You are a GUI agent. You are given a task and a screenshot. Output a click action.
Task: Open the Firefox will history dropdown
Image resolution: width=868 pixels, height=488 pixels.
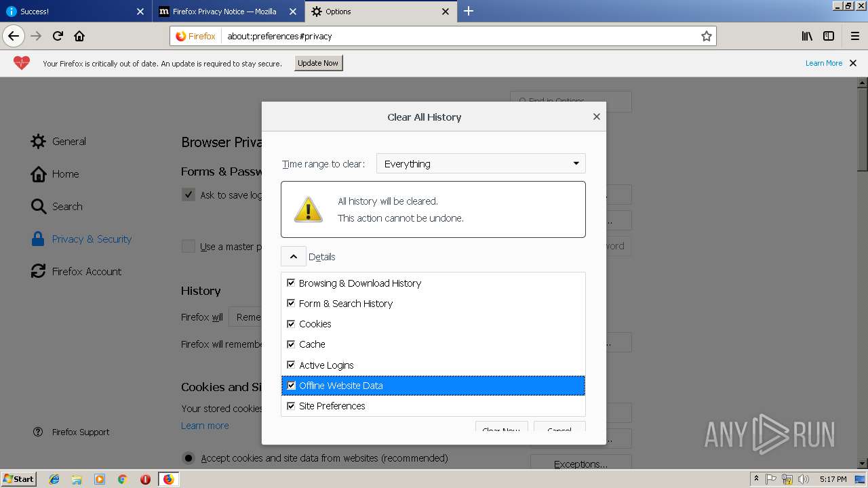[x=245, y=317]
